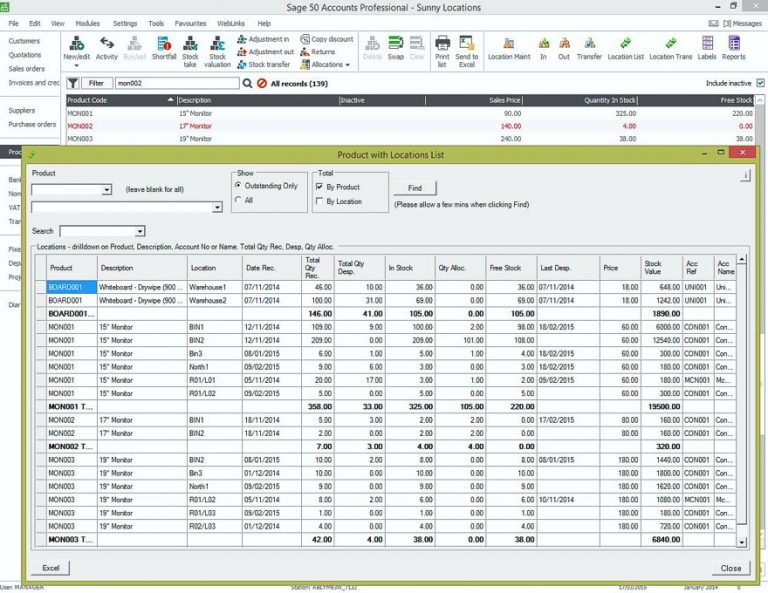Open the Location List
Viewport: 768px width, 593px height.
[x=625, y=48]
